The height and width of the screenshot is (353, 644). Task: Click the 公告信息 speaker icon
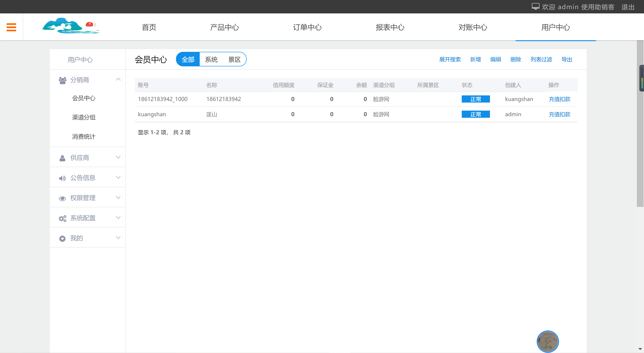tap(62, 178)
